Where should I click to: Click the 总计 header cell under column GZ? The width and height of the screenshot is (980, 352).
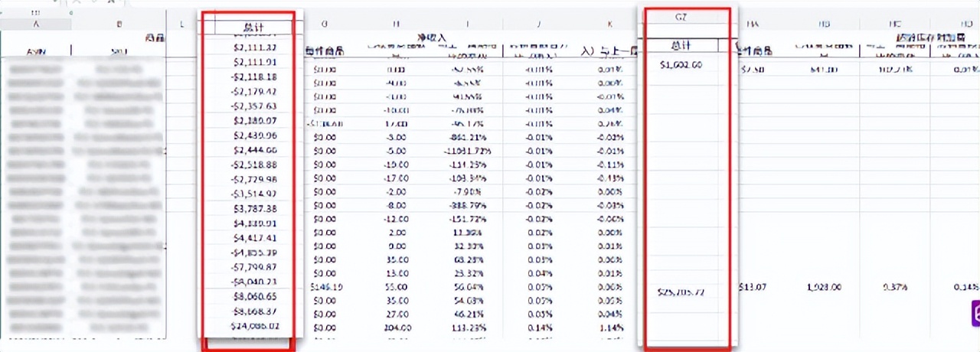coord(686,44)
